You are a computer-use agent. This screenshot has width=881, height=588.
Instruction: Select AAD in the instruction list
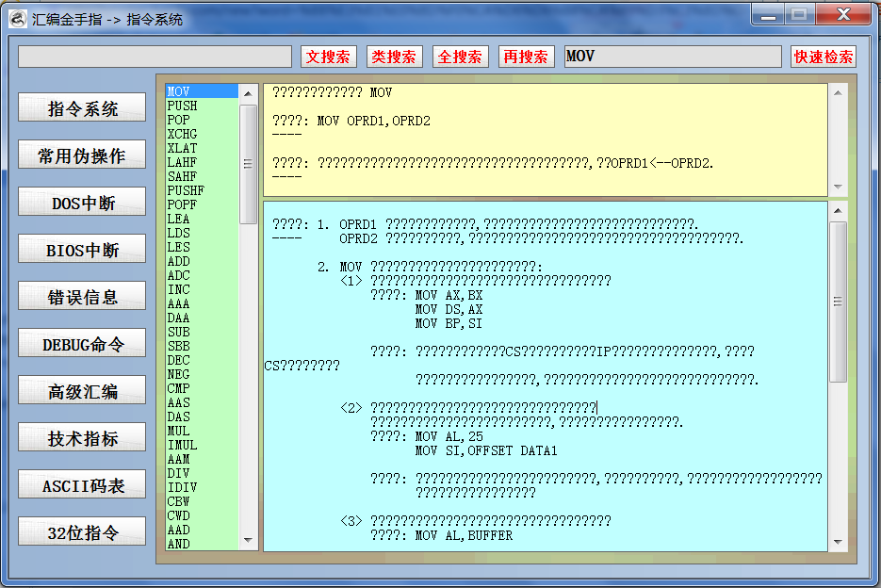(x=202, y=531)
